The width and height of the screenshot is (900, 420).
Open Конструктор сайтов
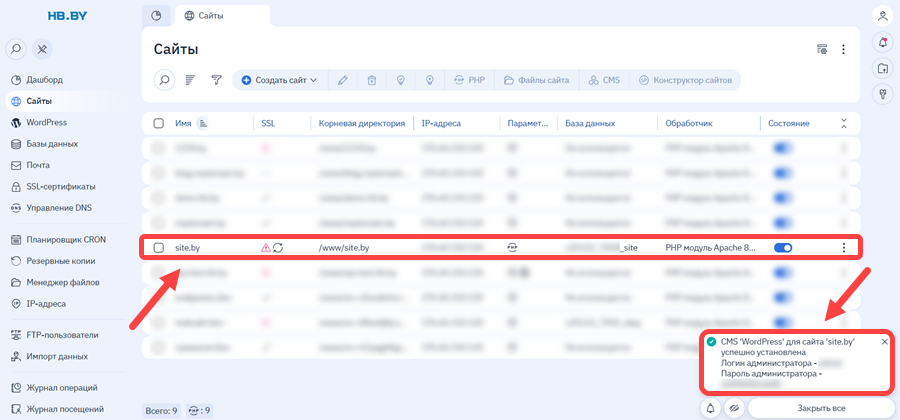pyautogui.click(x=685, y=80)
